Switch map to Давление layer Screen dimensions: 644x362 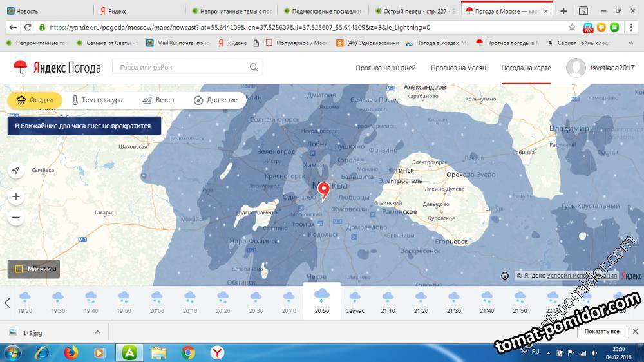[216, 100]
